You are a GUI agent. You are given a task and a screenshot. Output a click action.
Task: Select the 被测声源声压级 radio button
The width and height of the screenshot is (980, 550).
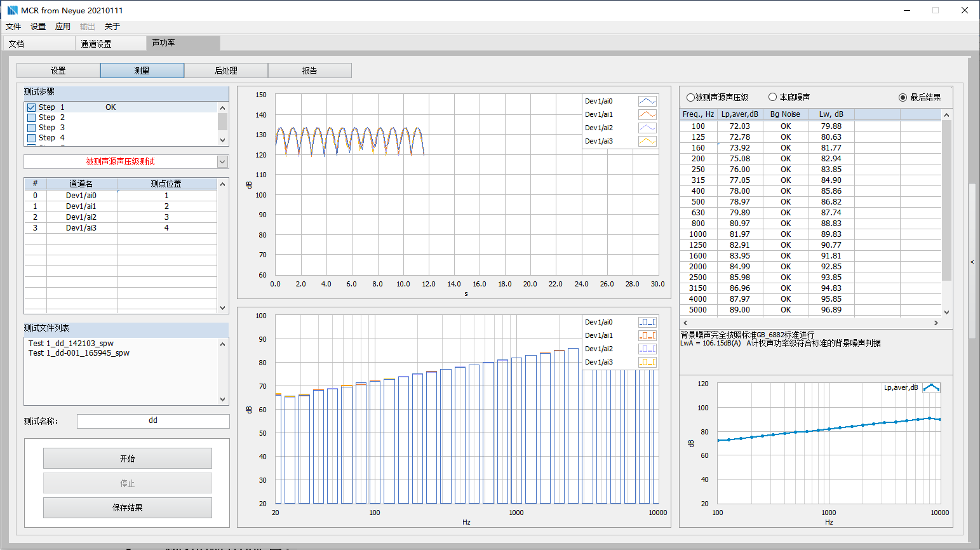click(690, 97)
